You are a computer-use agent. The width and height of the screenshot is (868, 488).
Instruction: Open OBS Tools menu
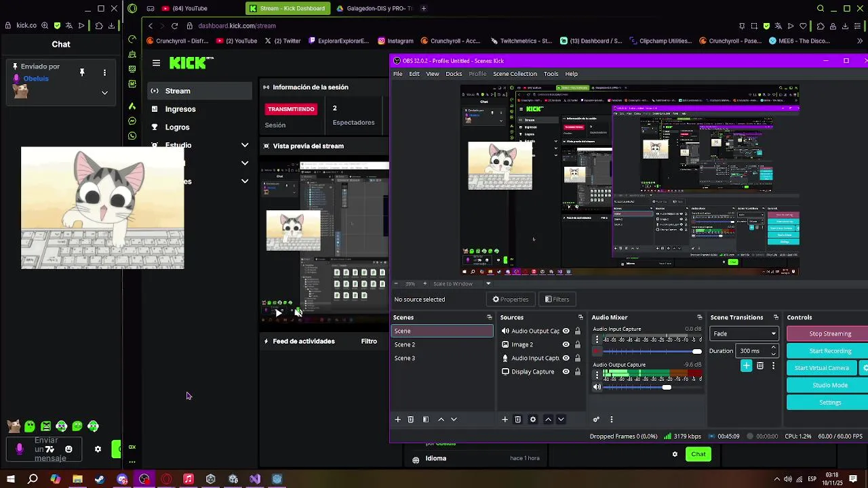tap(551, 74)
